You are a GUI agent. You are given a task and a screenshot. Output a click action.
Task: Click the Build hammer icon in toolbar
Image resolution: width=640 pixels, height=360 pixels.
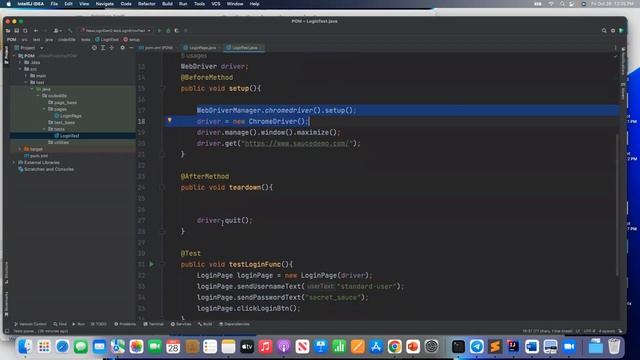[70, 31]
